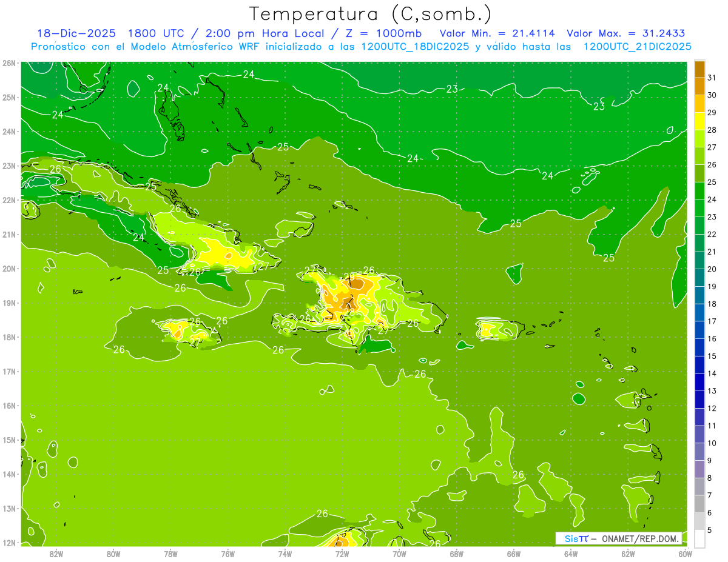Click the '22N' latitude axis label
This screenshot has height=562, width=728.
pyautogui.click(x=9, y=200)
